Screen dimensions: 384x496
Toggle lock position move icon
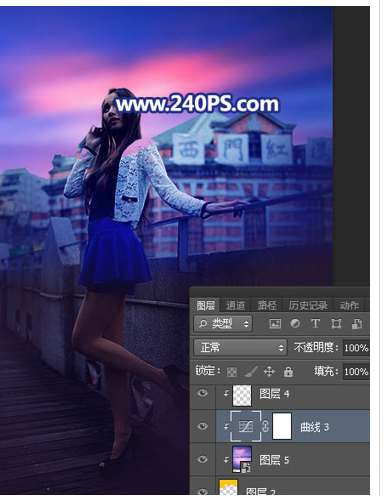point(269,371)
